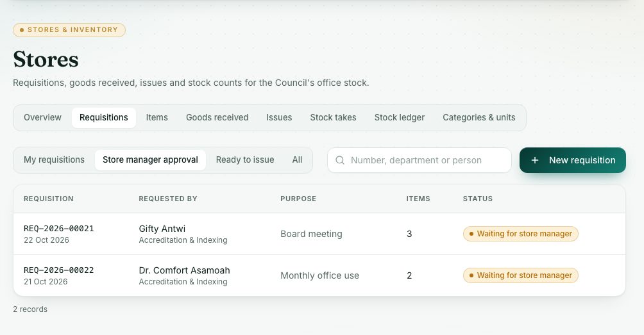644x335 pixels.
Task: View the Stock ledger tab
Action: [400, 118]
